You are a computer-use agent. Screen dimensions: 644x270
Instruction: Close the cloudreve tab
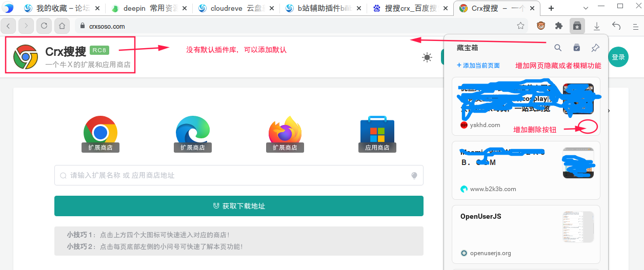point(271,8)
